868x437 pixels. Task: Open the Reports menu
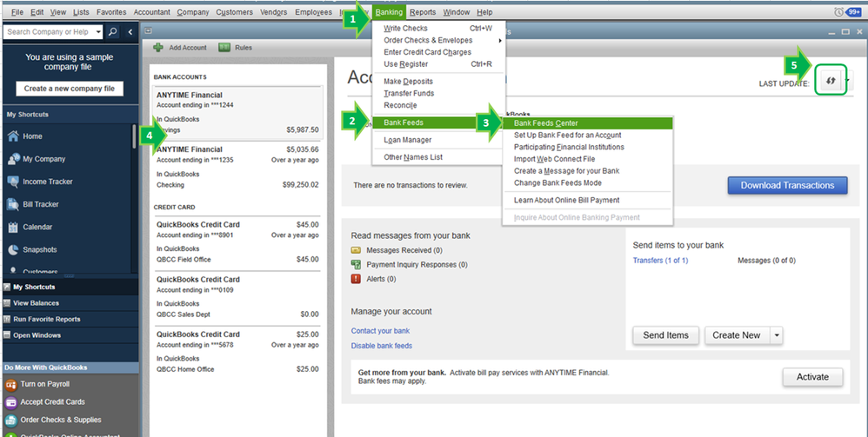(423, 11)
